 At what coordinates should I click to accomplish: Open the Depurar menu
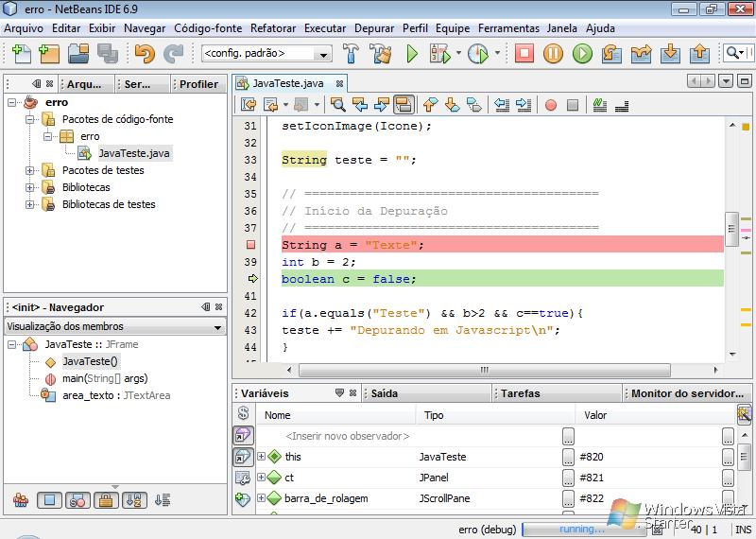(x=374, y=28)
